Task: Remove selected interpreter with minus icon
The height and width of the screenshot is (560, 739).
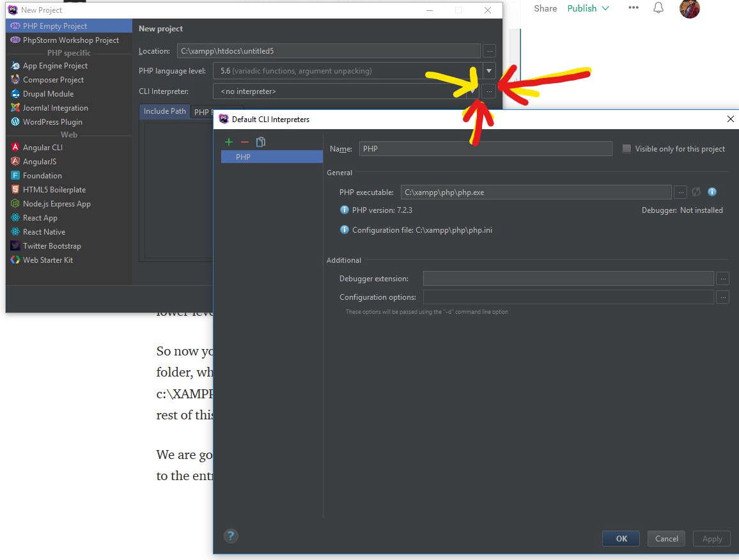Action: pyautogui.click(x=245, y=142)
